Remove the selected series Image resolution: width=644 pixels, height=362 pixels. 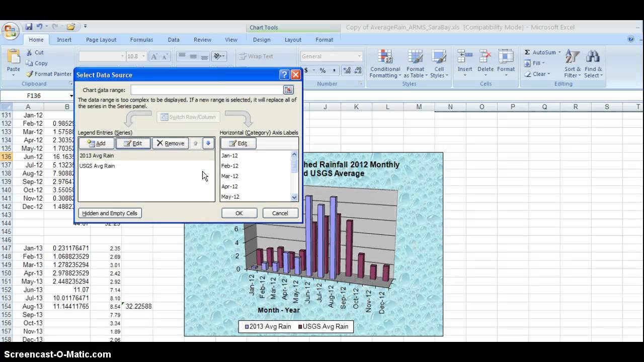tap(171, 143)
